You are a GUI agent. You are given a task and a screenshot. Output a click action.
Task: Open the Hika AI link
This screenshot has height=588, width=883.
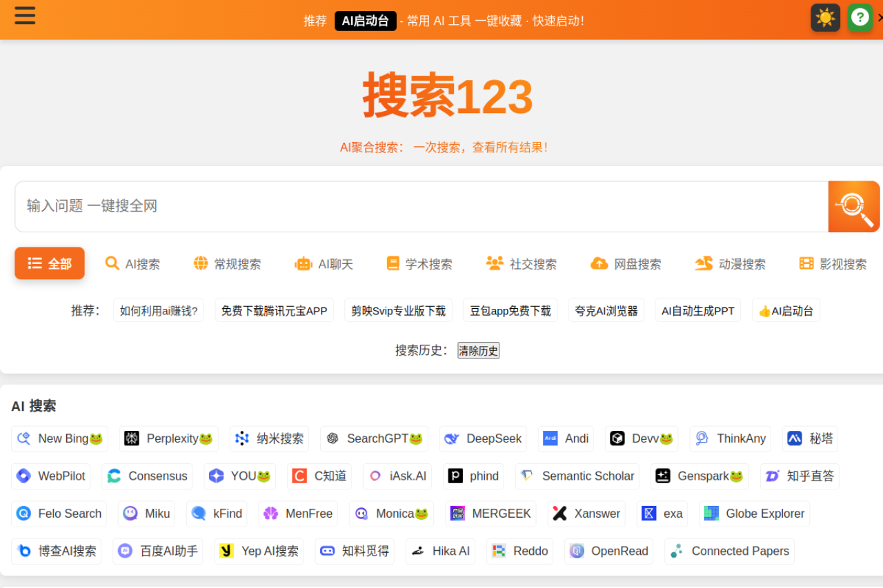point(440,551)
